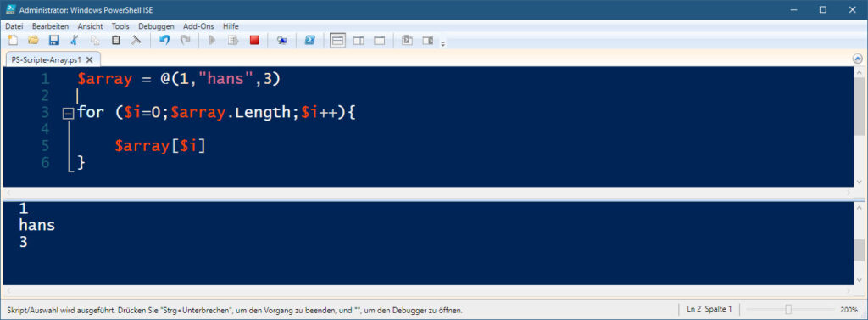Screen dimensions: 868x320
Task: Show the command add-on window icon
Action: [408, 40]
